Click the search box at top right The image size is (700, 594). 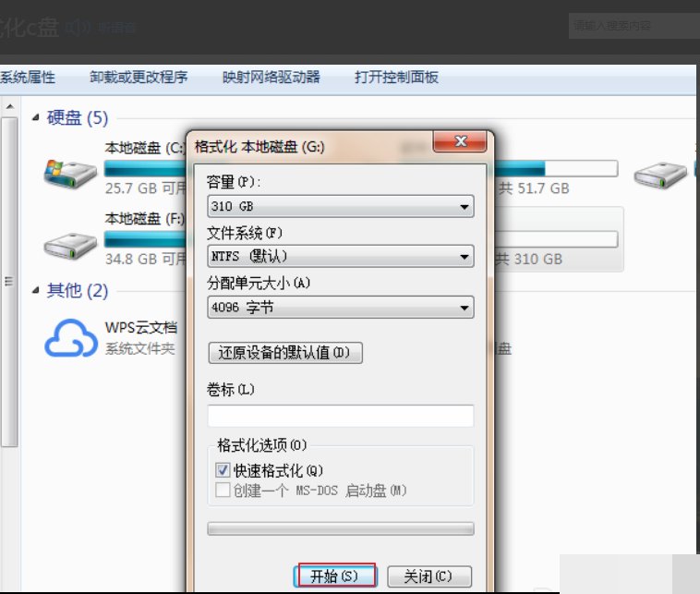click(634, 26)
